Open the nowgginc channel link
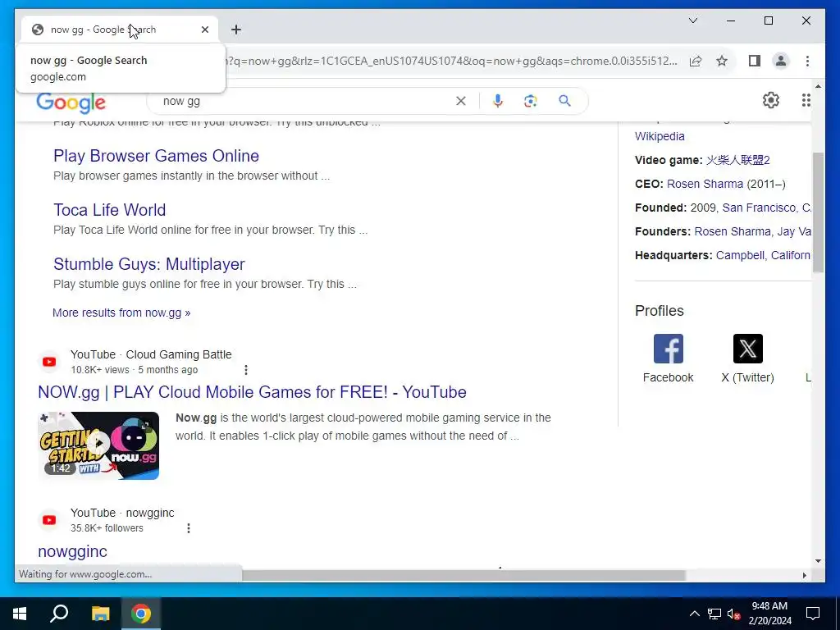840x630 pixels. tap(72, 551)
